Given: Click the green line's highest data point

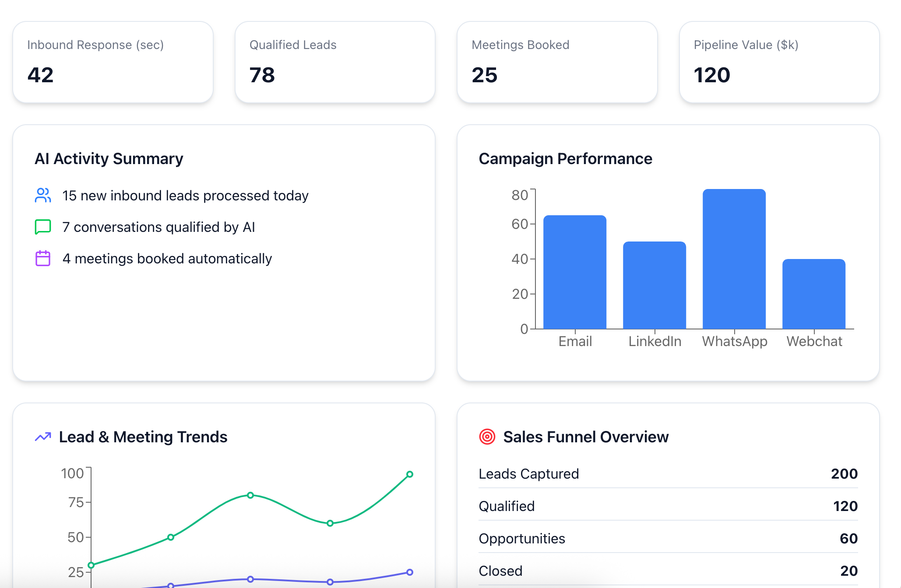Looking at the screenshot, I should pyautogui.click(x=409, y=474).
